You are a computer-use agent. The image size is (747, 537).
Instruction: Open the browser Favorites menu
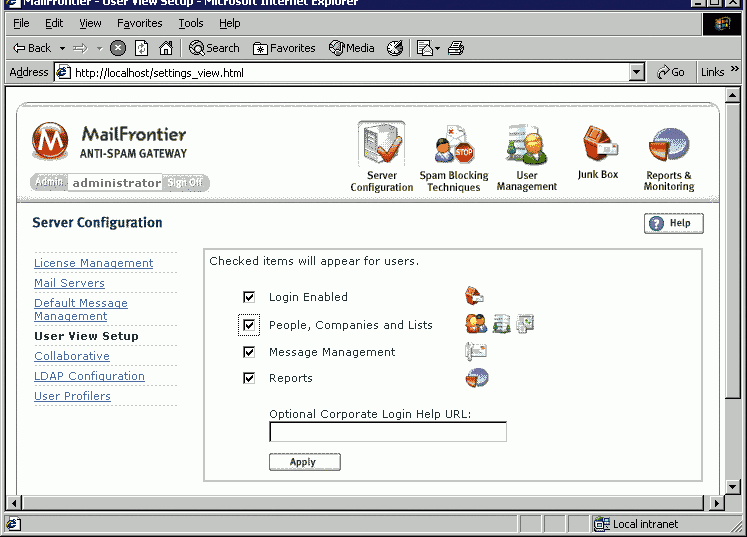(x=140, y=23)
